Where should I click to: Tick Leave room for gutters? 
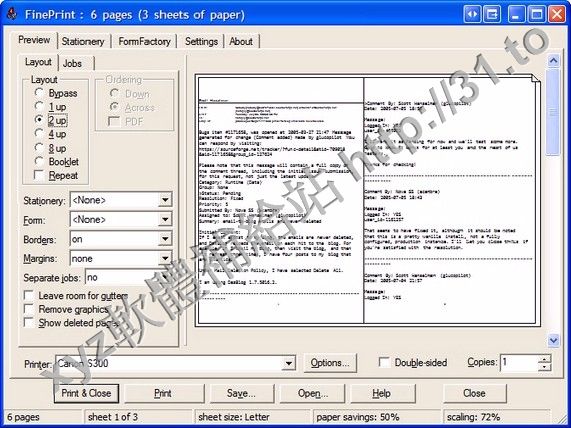(29, 295)
